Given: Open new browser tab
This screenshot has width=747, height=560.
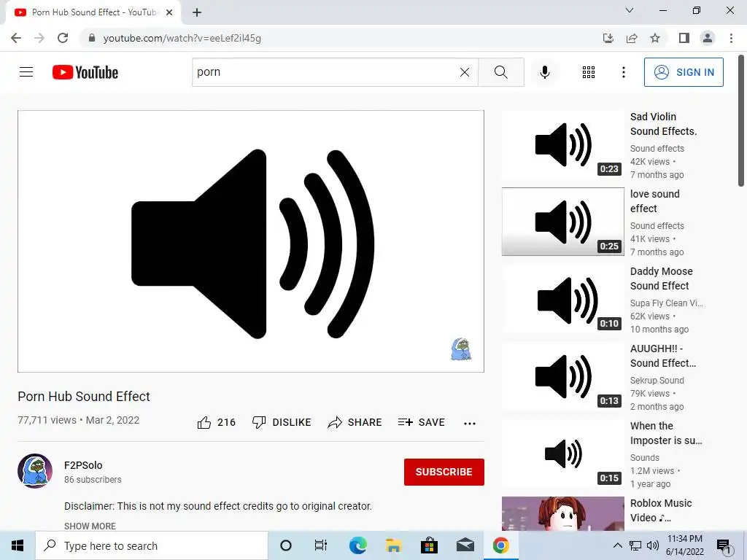Looking at the screenshot, I should 197,12.
